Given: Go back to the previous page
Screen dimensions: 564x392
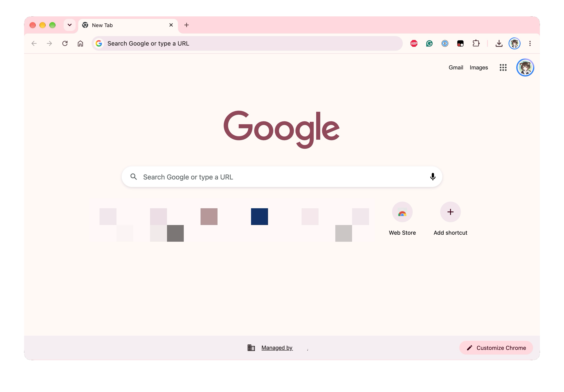Looking at the screenshot, I should coord(34,43).
